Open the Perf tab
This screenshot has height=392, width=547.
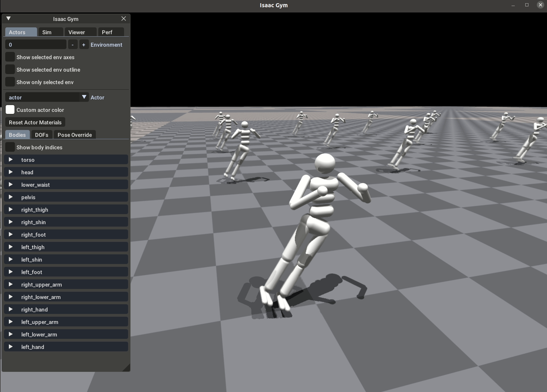111,32
